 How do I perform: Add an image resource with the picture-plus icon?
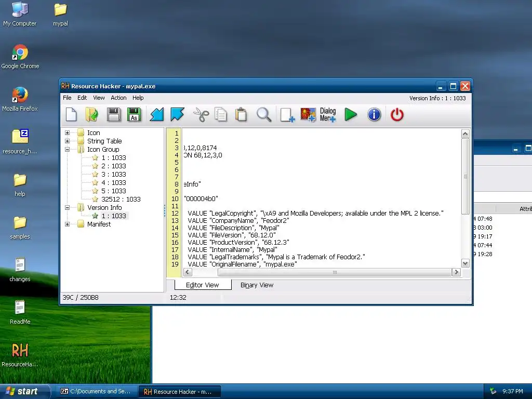tap(308, 115)
